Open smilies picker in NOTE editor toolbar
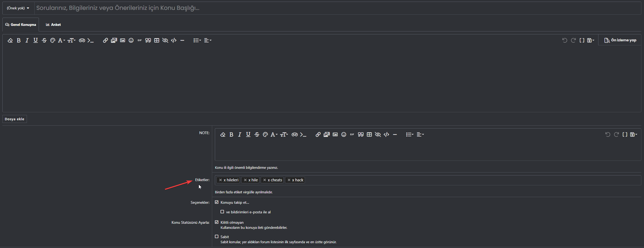Image resolution: width=644 pixels, height=248 pixels. (x=344, y=134)
